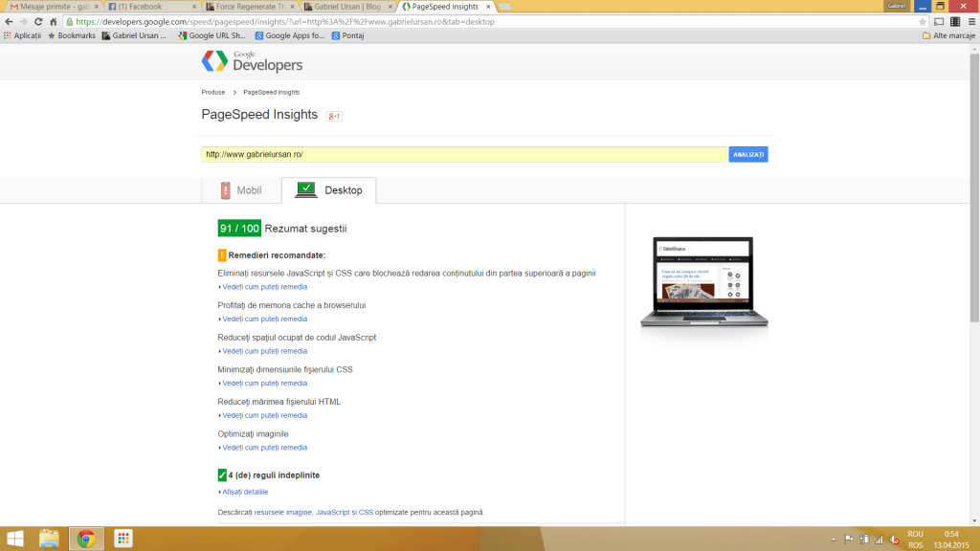Click the page vertical scrollbar
980x551 pixels.
pos(974,187)
